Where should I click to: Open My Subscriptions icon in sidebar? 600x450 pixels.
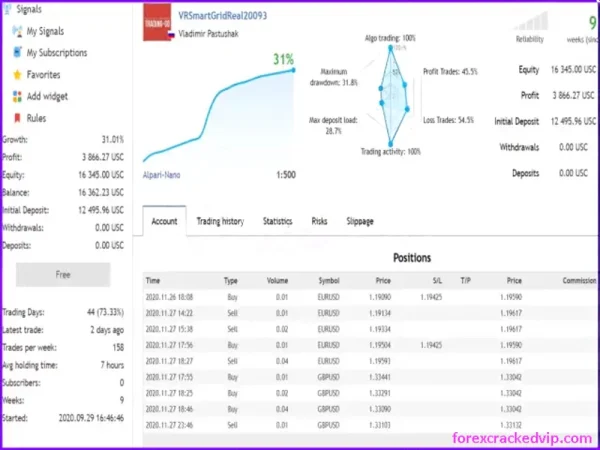point(17,52)
